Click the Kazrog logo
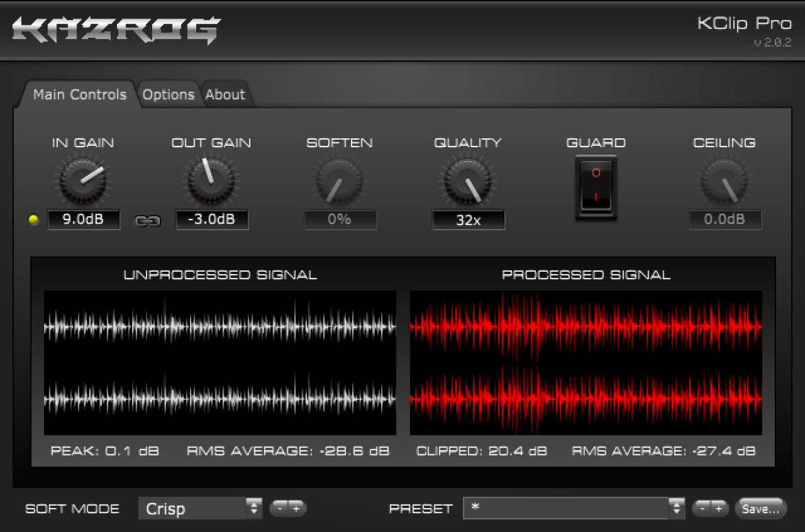The width and height of the screenshot is (805, 532). click(x=116, y=30)
